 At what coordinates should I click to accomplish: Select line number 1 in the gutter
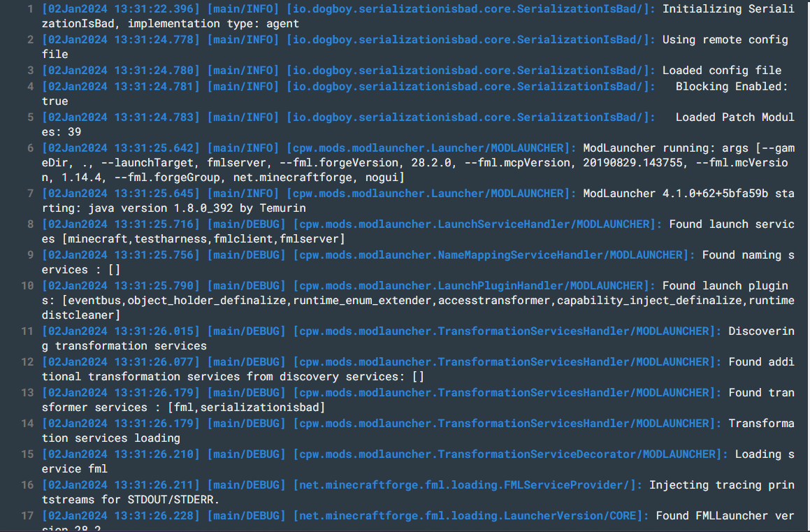[31, 9]
